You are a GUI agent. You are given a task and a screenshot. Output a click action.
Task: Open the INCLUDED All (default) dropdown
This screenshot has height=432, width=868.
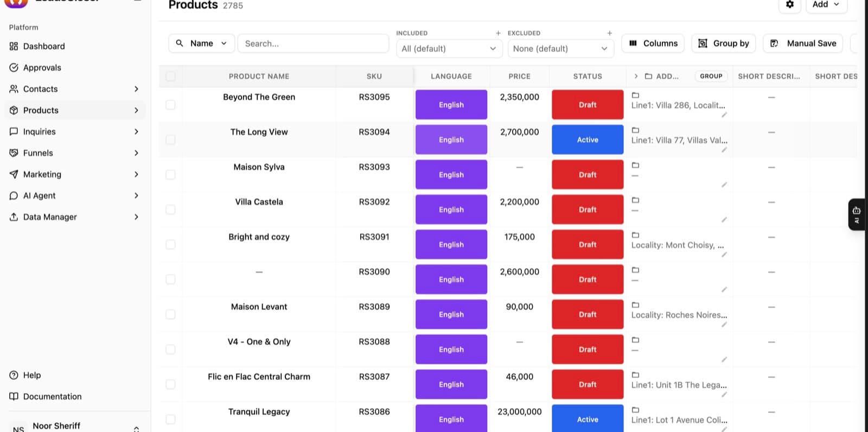point(450,49)
